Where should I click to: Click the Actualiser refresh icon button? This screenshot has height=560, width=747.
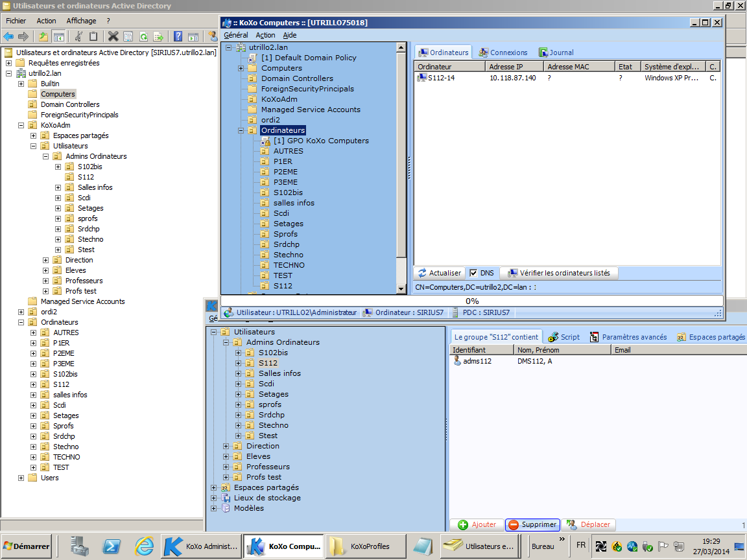pos(440,273)
